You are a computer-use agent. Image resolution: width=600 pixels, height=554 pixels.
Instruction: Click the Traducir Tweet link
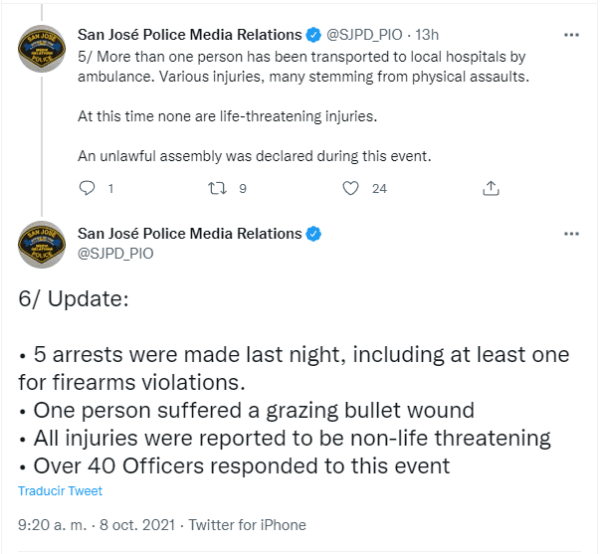(x=60, y=491)
